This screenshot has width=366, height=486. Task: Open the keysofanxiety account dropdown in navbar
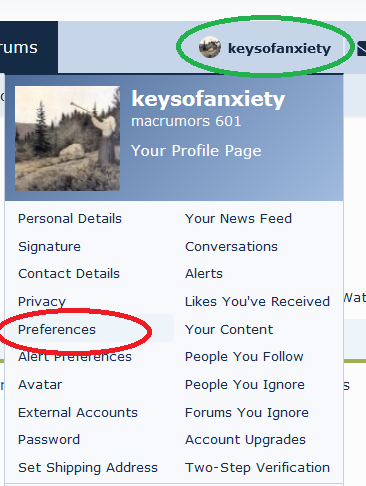[265, 48]
